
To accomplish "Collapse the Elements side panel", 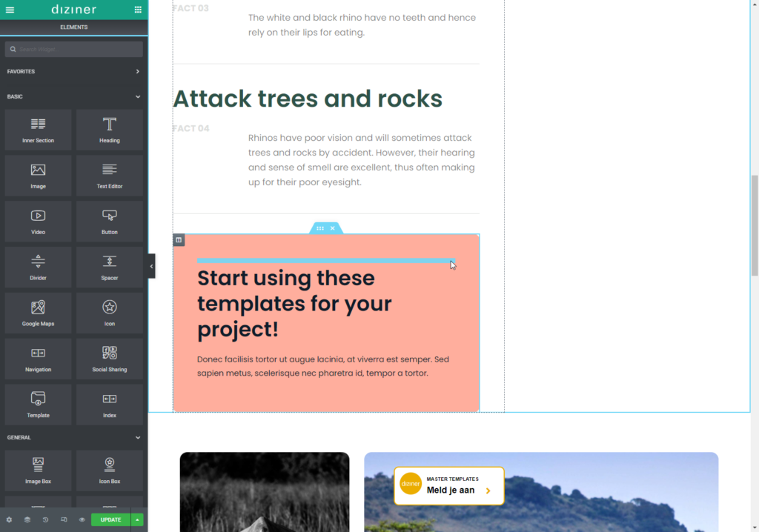I will coord(151,266).
